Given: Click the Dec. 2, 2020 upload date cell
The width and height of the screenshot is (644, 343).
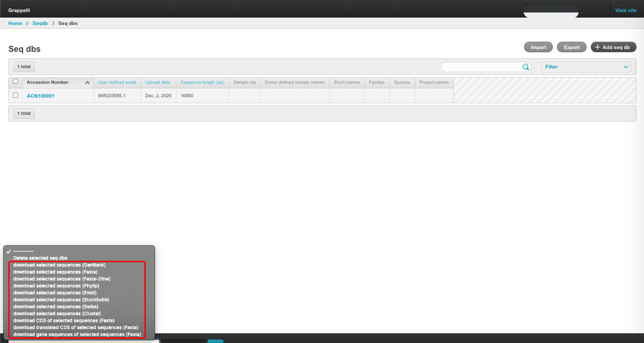Looking at the screenshot, I should pyautogui.click(x=158, y=96).
